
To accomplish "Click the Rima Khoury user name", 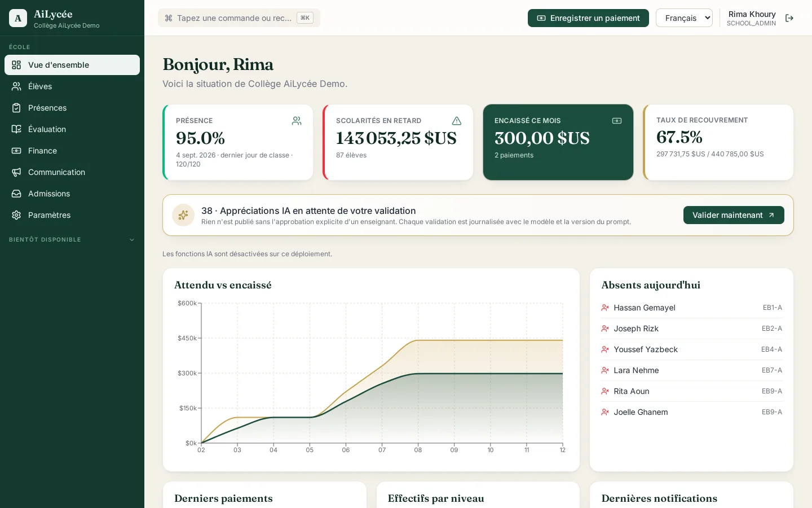I will [752, 14].
